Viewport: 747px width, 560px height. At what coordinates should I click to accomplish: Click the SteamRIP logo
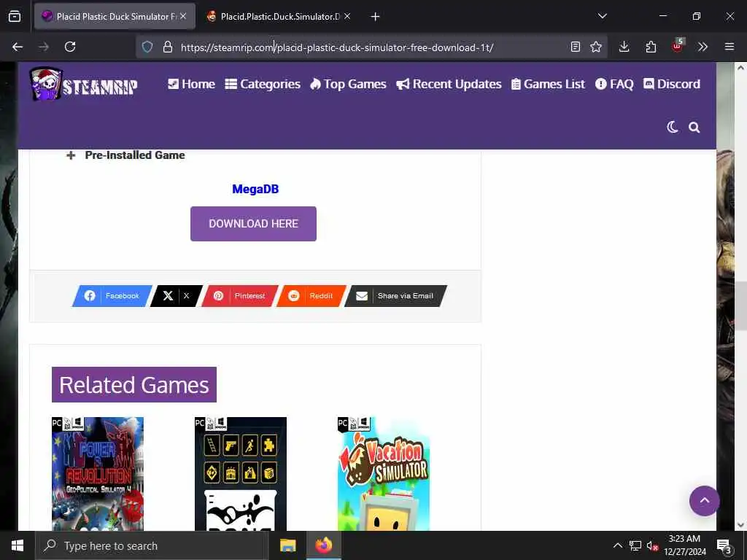click(x=83, y=85)
